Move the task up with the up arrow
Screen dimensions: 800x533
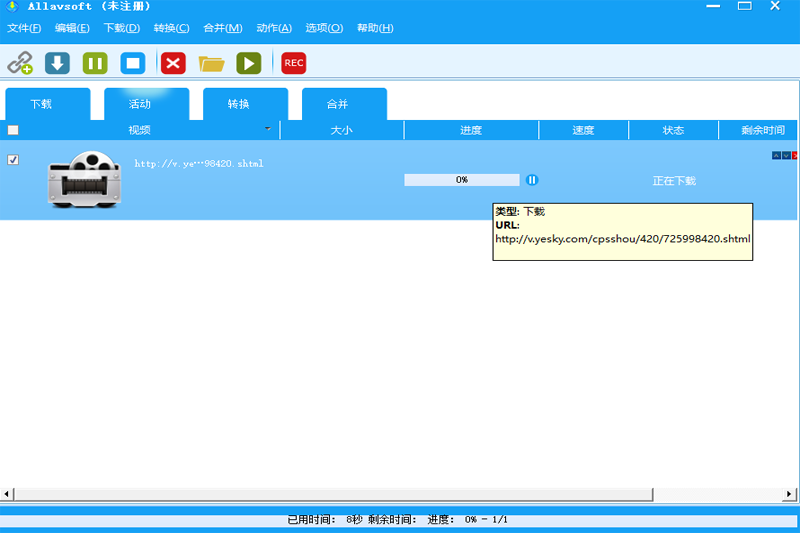(776, 155)
